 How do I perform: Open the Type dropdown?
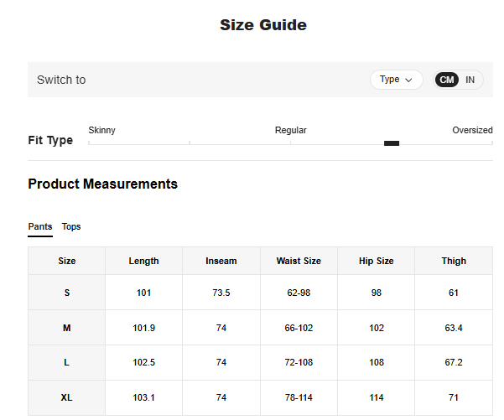396,80
